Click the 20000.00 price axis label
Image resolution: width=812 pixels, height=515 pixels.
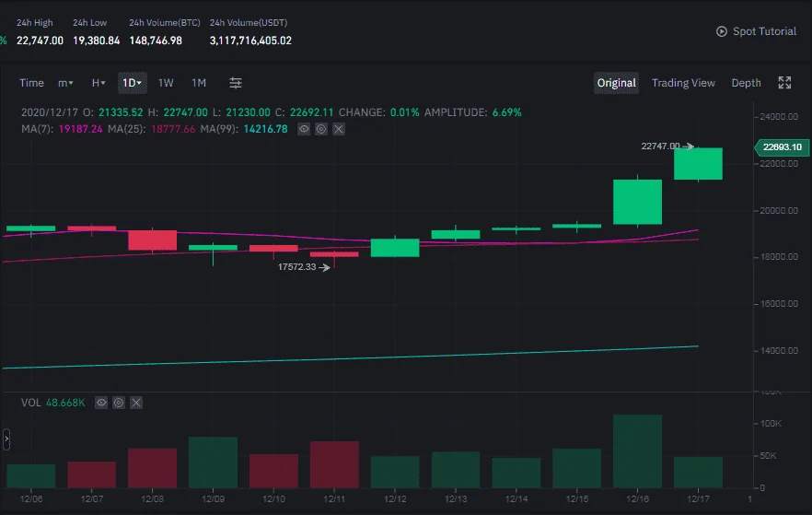[779, 210]
